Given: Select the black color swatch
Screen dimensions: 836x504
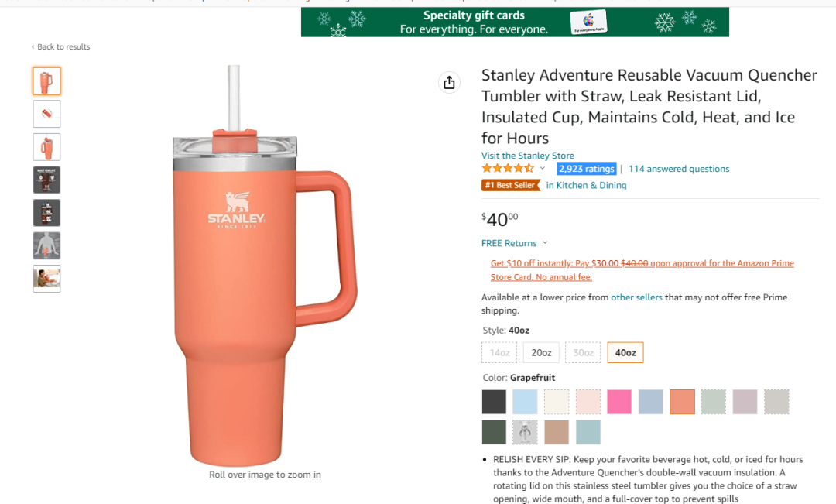Looking at the screenshot, I should click(x=494, y=402).
